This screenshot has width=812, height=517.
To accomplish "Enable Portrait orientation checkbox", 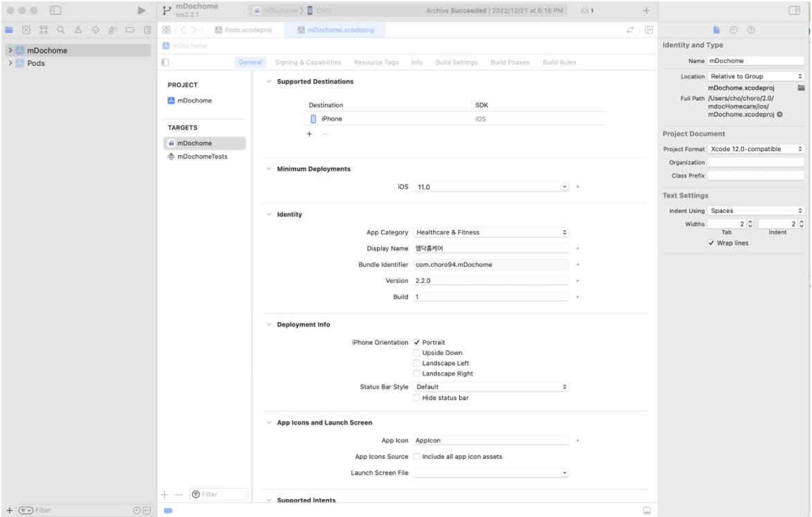I will [x=416, y=342].
